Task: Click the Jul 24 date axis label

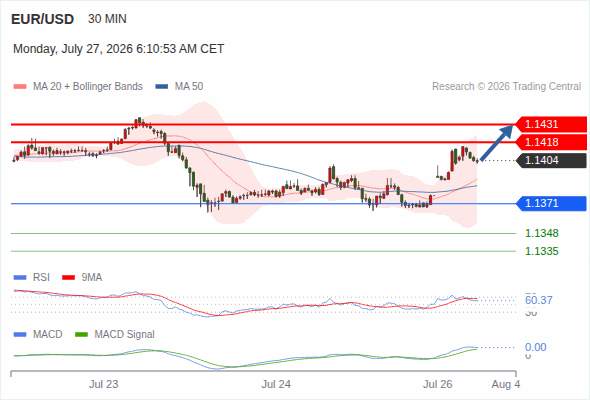Action: (x=276, y=385)
